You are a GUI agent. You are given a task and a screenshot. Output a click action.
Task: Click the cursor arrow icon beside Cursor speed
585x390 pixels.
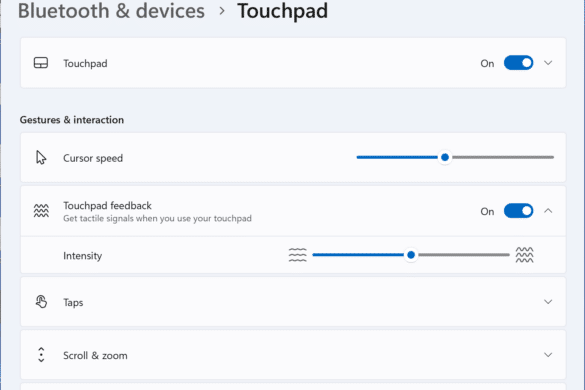click(x=41, y=157)
